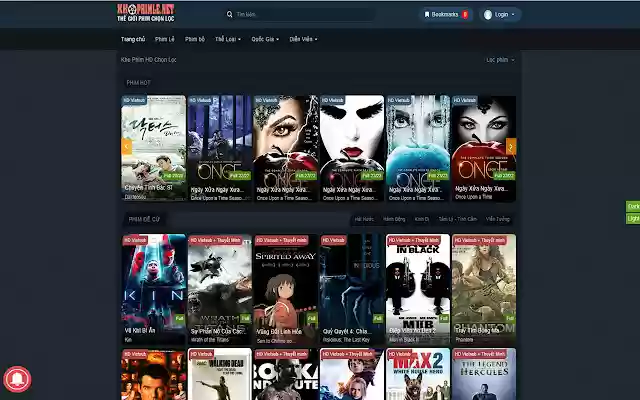Screen dimensions: 640x400
Task: Click the search magnifier icon
Action: [229, 14]
